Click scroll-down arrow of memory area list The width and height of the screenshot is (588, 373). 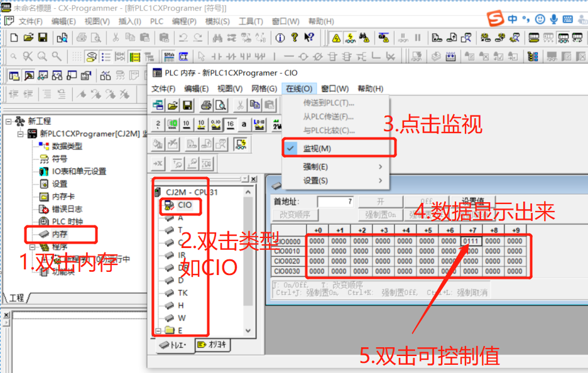click(248, 331)
